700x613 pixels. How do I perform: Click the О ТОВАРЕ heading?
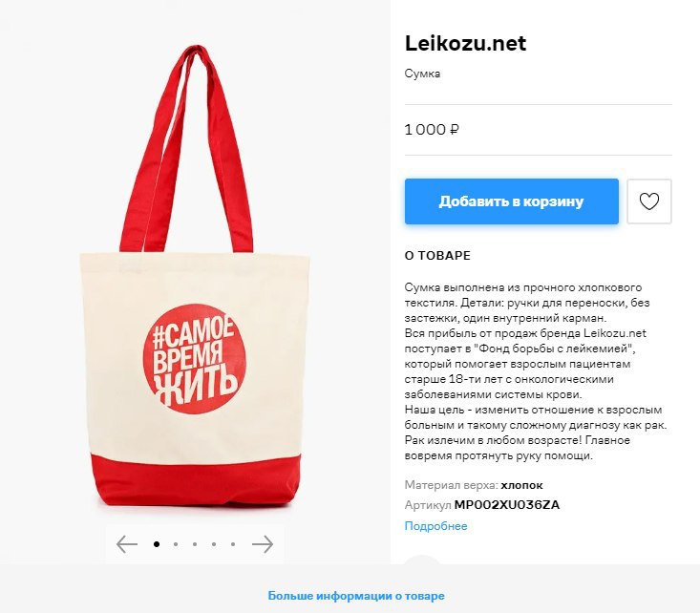437,256
